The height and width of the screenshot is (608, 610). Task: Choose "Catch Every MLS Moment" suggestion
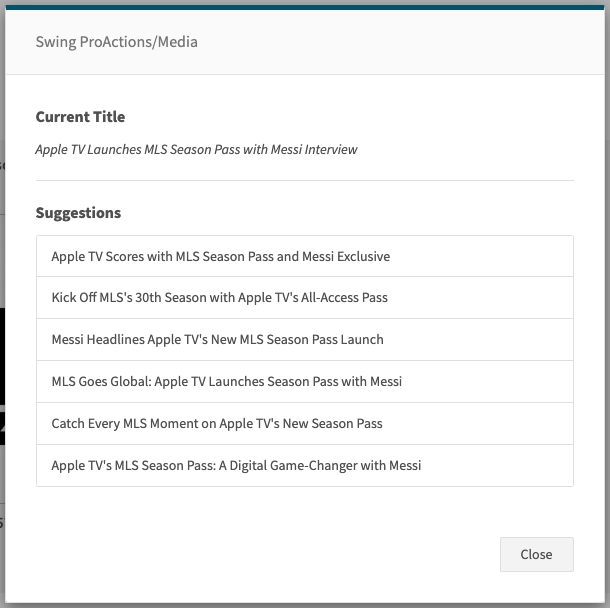(217, 423)
